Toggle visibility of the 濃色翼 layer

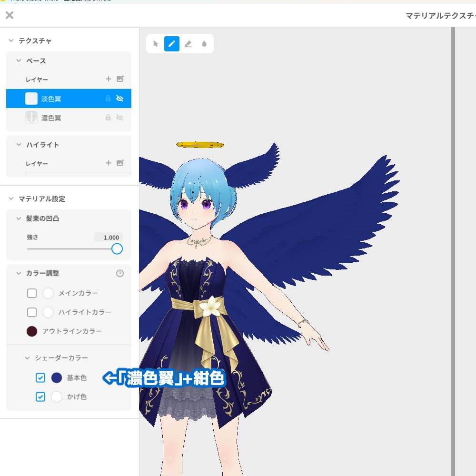coord(121,118)
